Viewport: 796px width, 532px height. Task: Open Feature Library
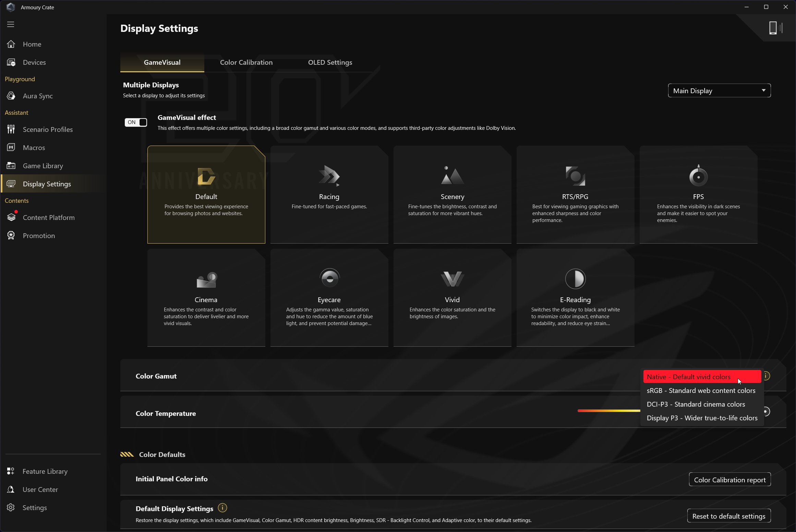coord(45,471)
